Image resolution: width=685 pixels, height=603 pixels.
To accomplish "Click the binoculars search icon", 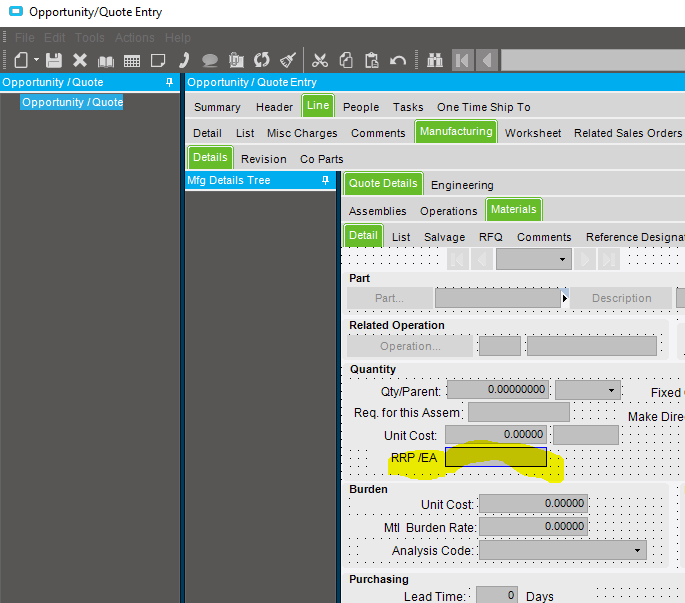I will (x=435, y=60).
